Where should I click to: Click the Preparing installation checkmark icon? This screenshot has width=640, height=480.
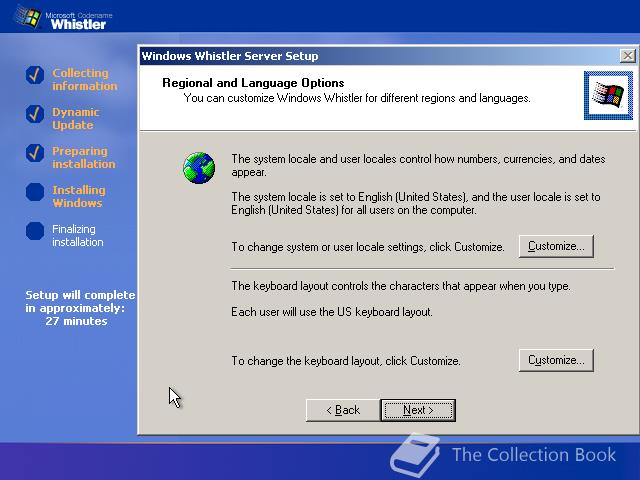(35, 153)
